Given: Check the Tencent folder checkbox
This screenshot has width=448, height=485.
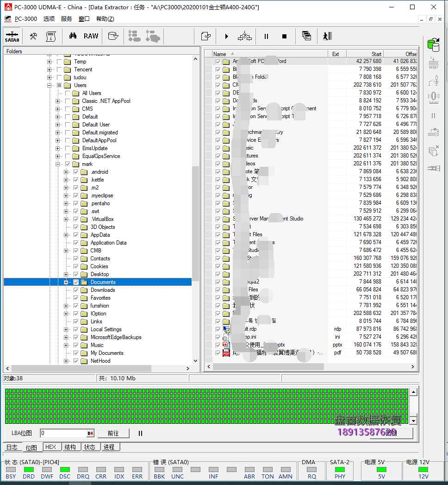Looking at the screenshot, I should pyautogui.click(x=59, y=69).
